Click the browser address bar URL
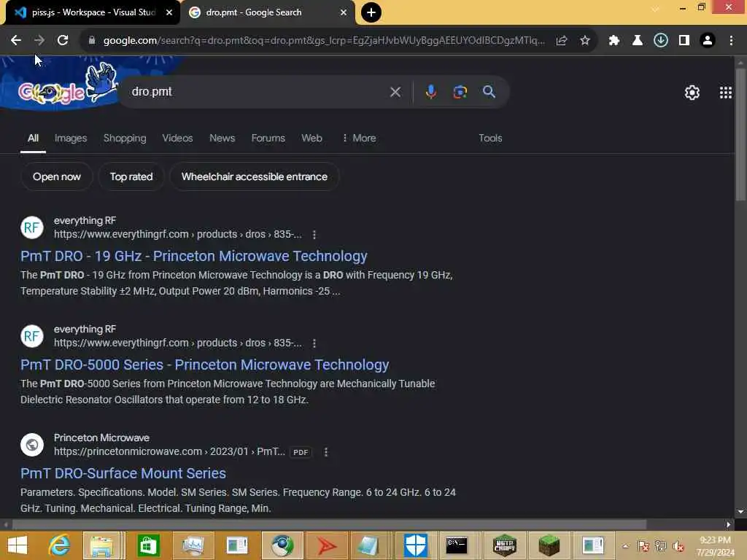The width and height of the screenshot is (747, 560). click(x=324, y=41)
